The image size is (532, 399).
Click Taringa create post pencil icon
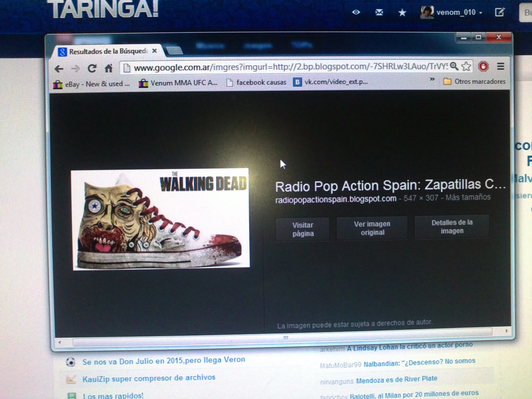(x=500, y=12)
